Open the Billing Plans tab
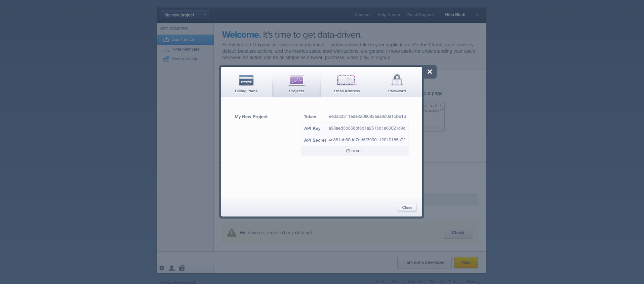 coord(246,82)
